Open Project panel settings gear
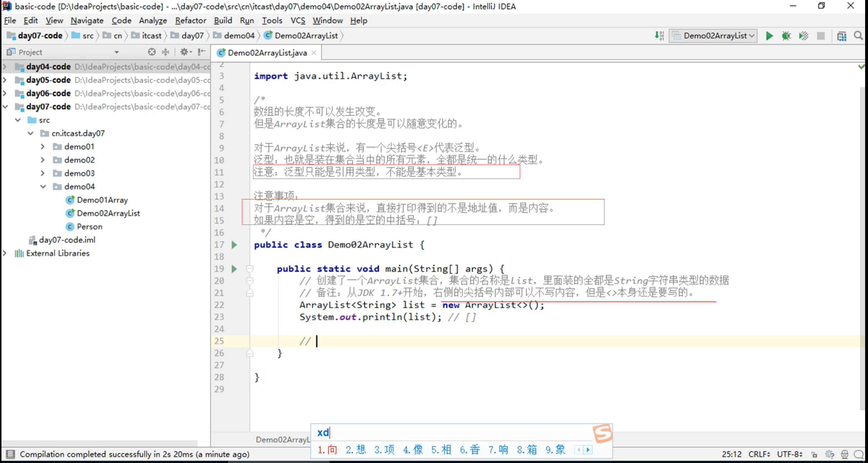868x463 pixels. [185, 52]
